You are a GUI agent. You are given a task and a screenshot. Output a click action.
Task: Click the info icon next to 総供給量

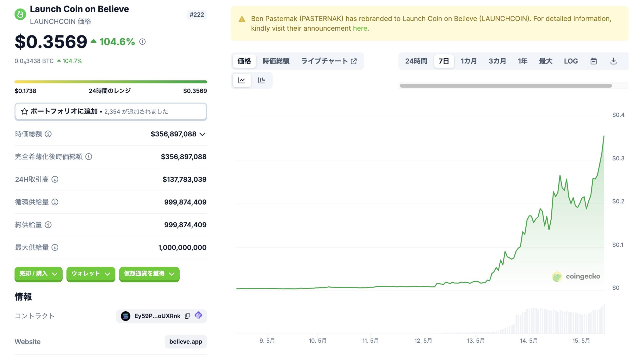point(48,225)
